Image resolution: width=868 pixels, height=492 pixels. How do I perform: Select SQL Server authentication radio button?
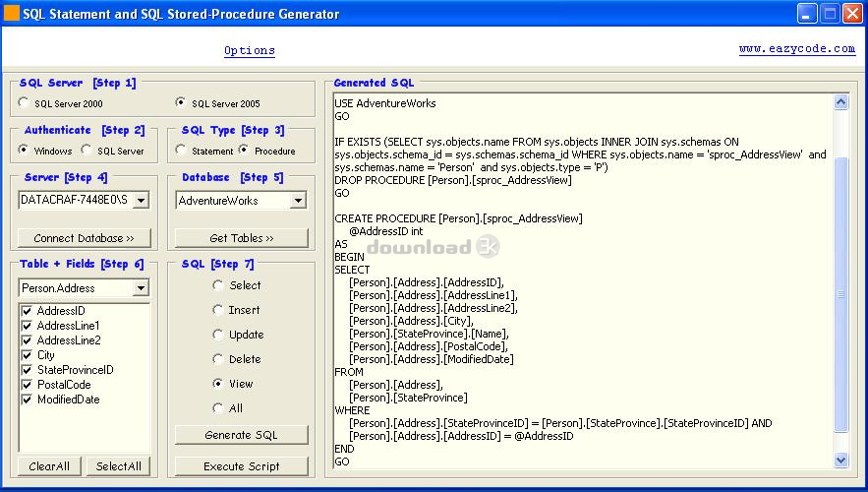(87, 151)
